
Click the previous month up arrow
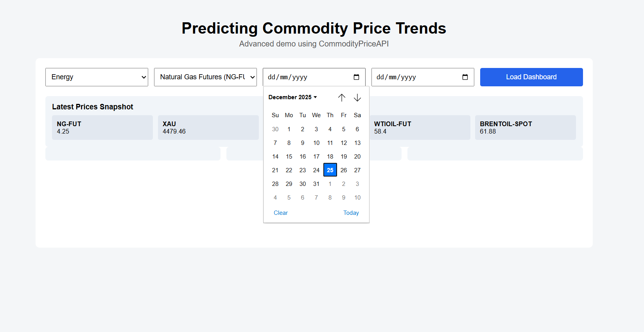(x=342, y=98)
